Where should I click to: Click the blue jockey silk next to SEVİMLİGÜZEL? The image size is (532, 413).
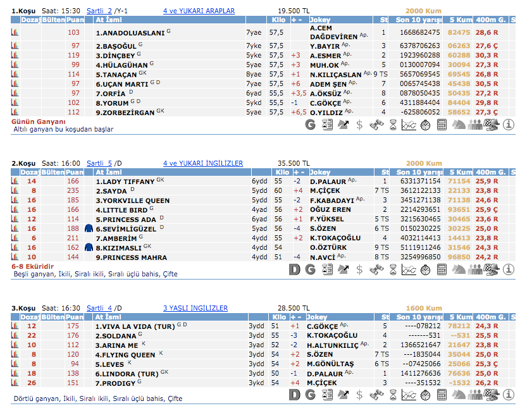pos(89,228)
